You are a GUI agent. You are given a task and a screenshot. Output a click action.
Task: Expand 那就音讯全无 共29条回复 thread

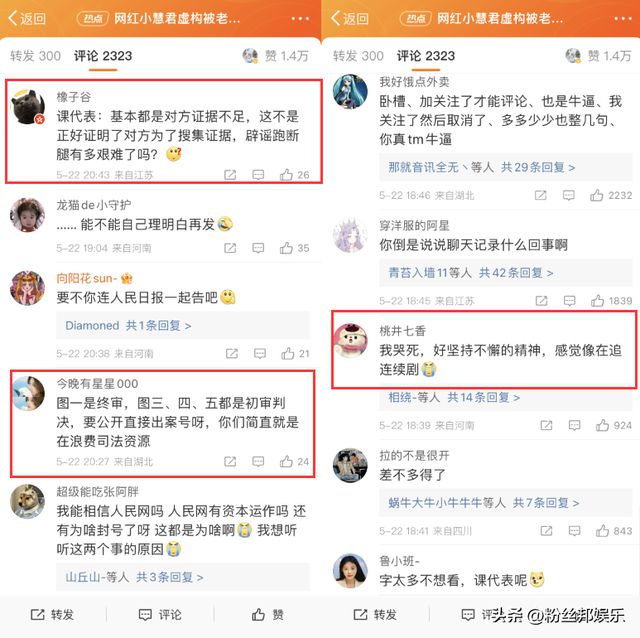point(482,167)
